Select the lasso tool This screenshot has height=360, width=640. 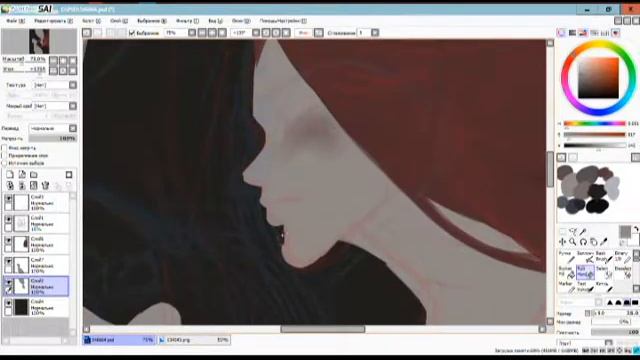pyautogui.click(x=573, y=232)
